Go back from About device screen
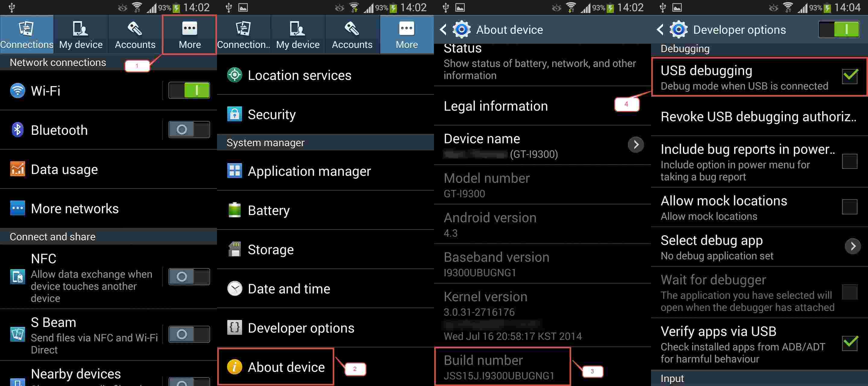Screen dimensions: 868x386 [x=443, y=29]
